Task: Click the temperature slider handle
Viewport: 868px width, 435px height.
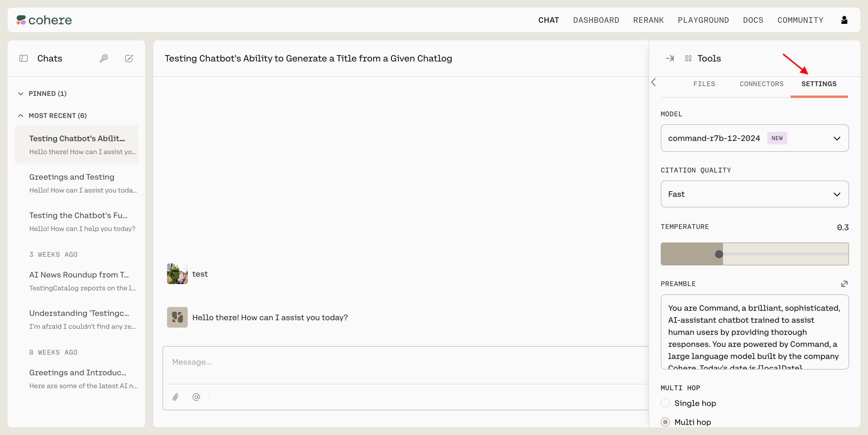Action: 719,254
